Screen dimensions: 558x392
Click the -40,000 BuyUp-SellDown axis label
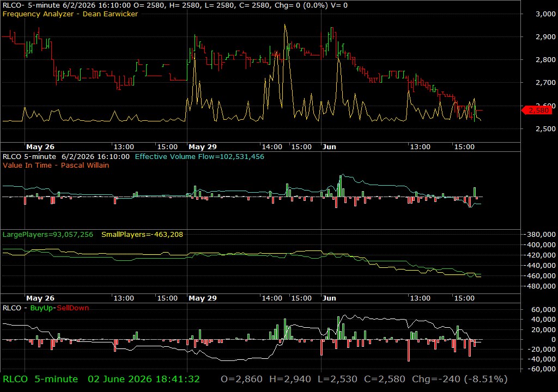(x=542, y=359)
